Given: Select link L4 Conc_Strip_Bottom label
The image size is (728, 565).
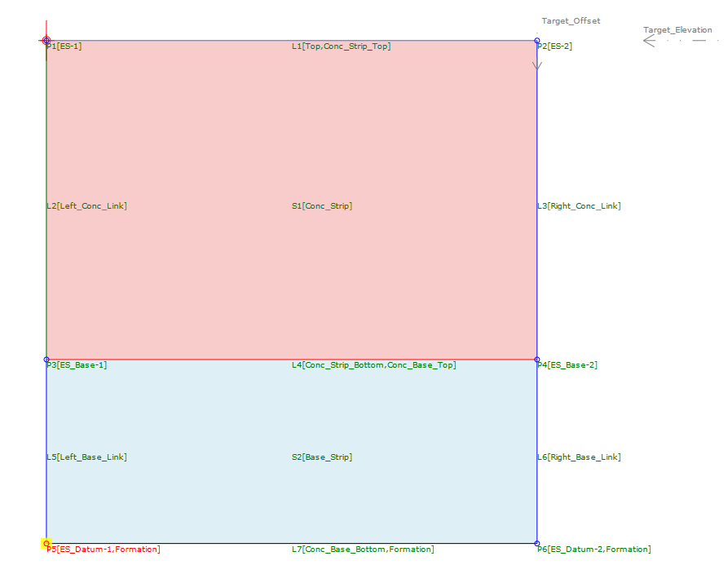Looking at the screenshot, I should point(373,365).
